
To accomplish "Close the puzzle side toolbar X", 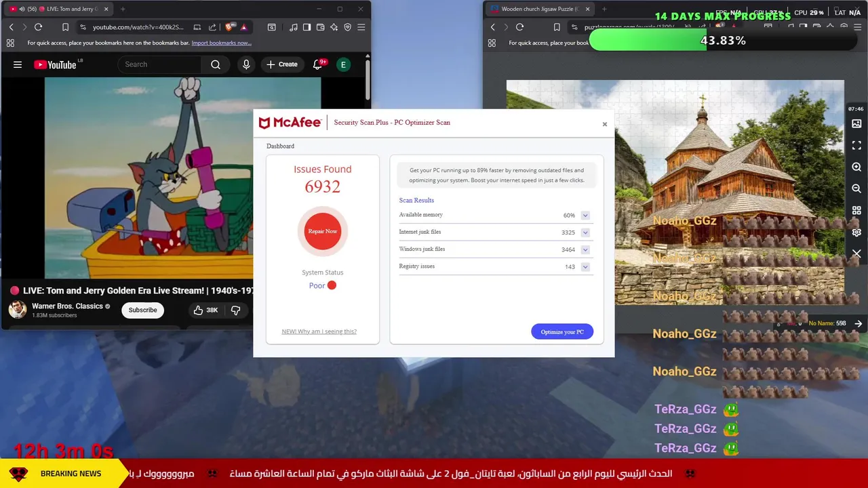I will coord(856,253).
